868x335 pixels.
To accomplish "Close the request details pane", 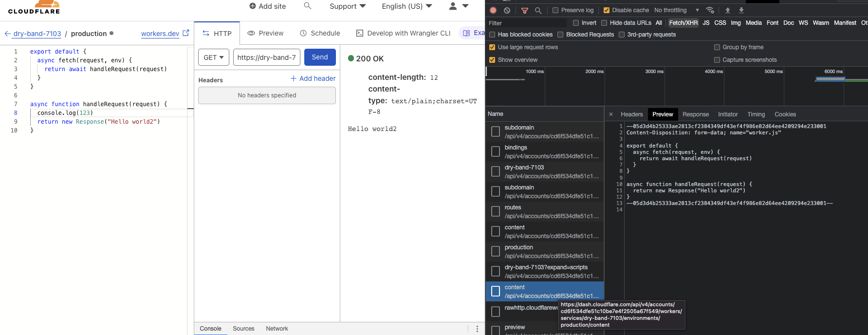I will [x=611, y=114].
